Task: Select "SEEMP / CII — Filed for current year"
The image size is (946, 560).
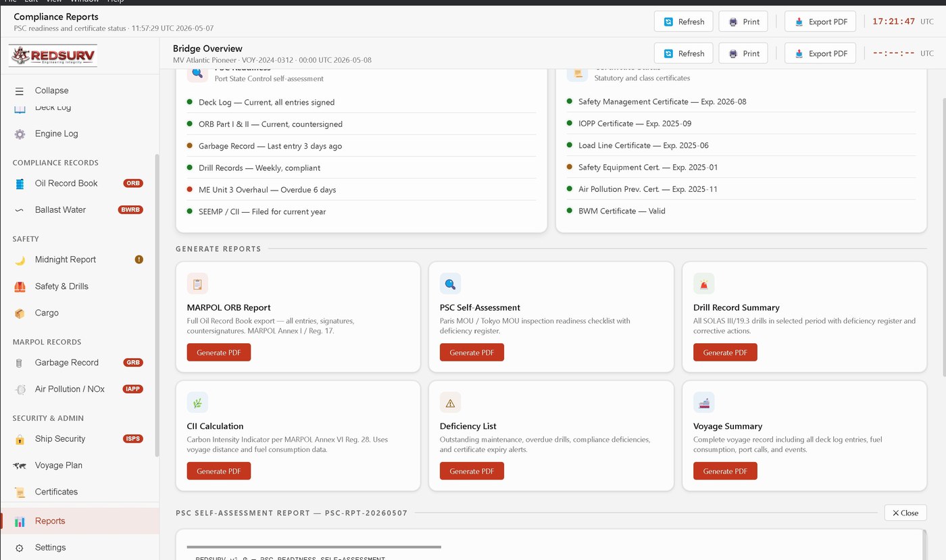Action: pos(361,211)
